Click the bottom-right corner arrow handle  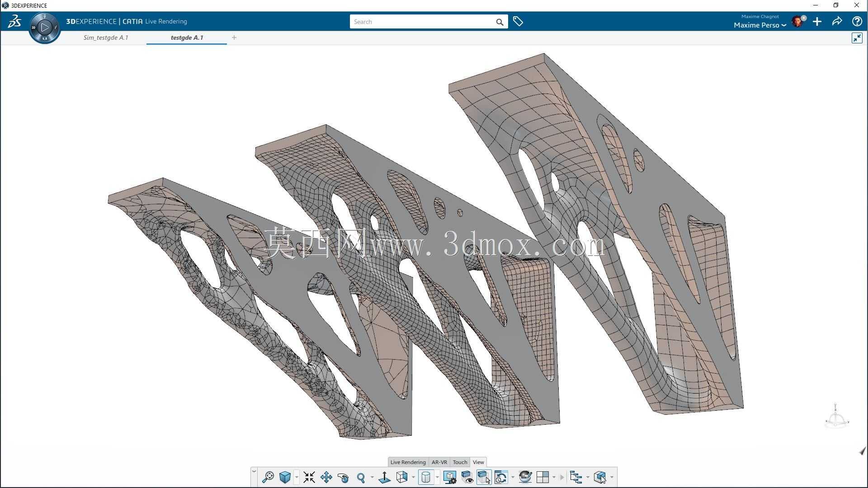point(862,450)
